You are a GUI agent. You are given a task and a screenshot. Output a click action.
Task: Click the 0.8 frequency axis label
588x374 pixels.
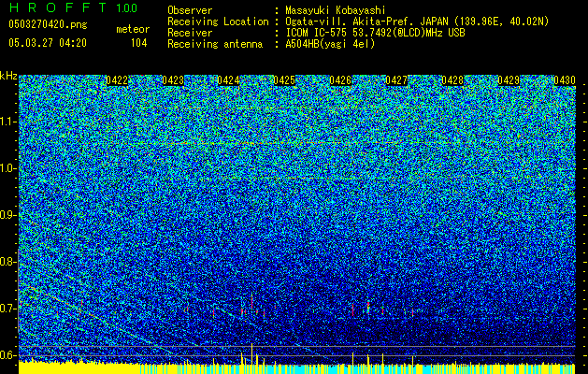(x=7, y=262)
